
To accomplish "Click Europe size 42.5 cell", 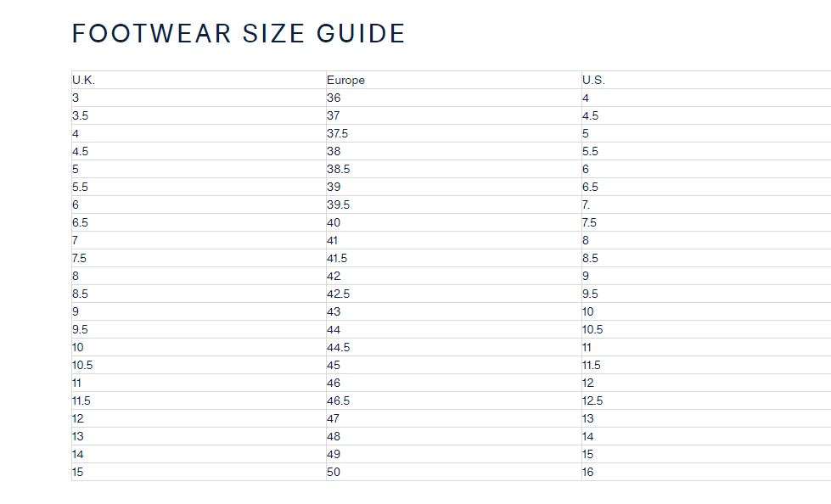I will (338, 294).
